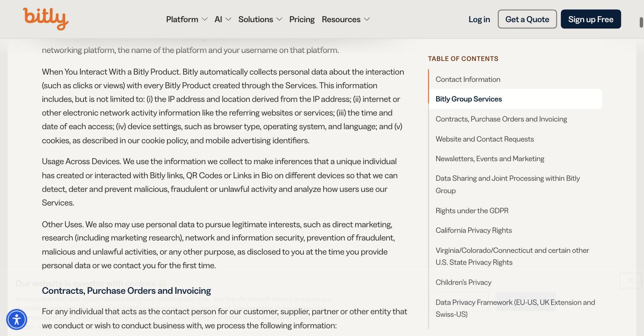
Task: Jump to Newsletters, Events and Marketing
Action: click(490, 159)
